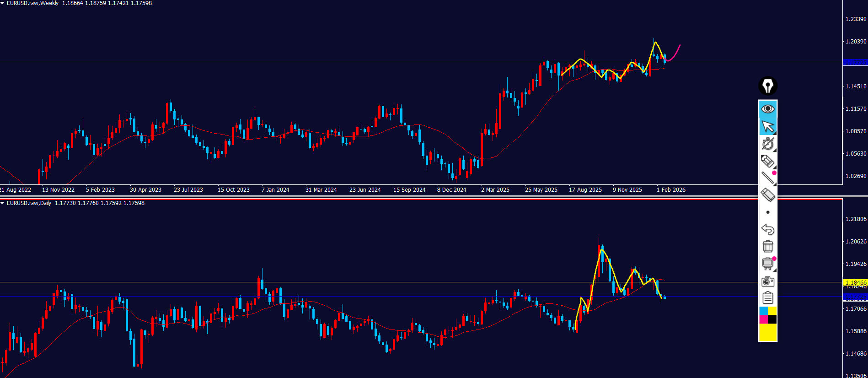Viewport: 868px width, 378px height.
Task: Pick the black color swatch
Action: tap(772, 319)
